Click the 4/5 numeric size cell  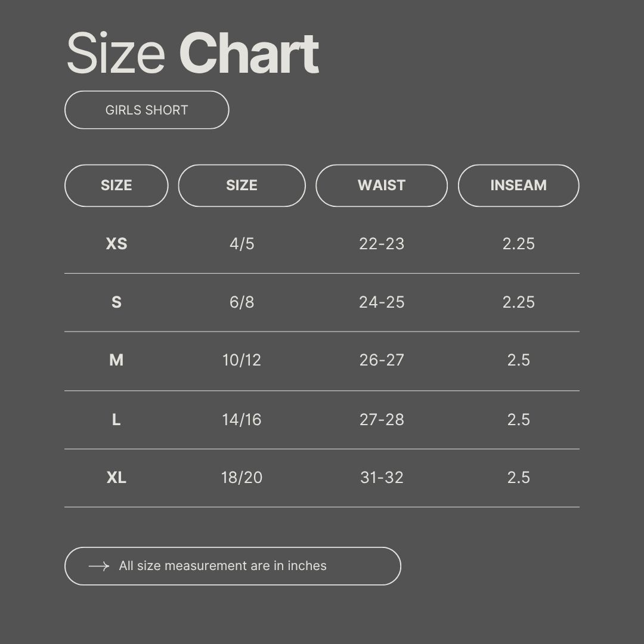click(241, 244)
